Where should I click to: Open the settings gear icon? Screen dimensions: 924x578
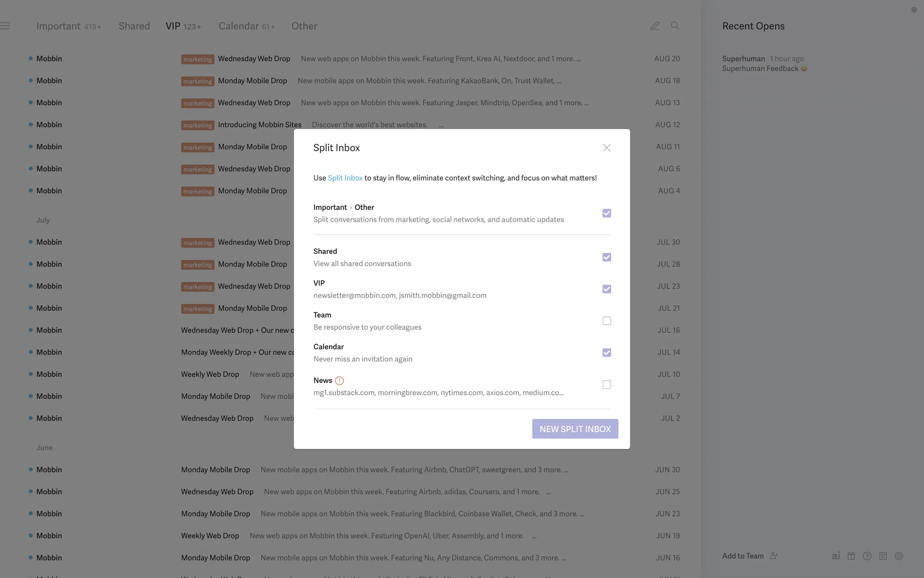coord(899,556)
